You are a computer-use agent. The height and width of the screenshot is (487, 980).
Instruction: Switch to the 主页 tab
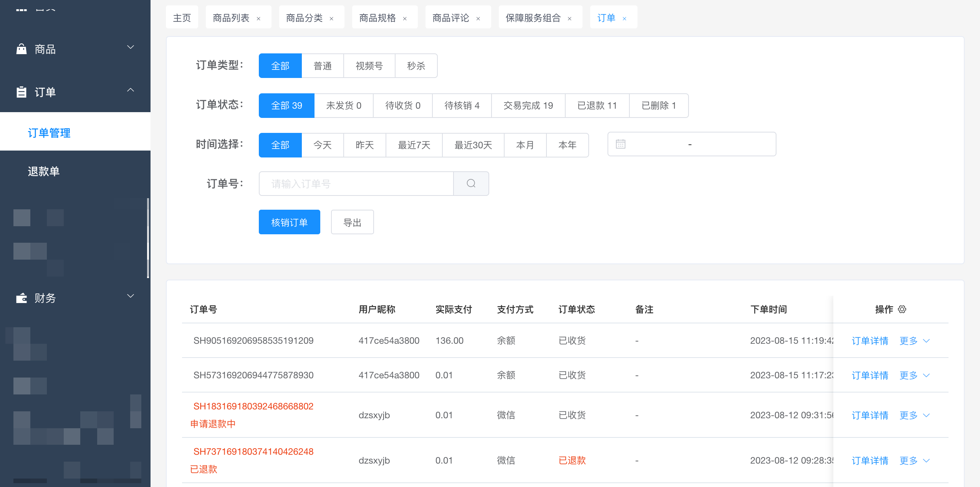182,18
